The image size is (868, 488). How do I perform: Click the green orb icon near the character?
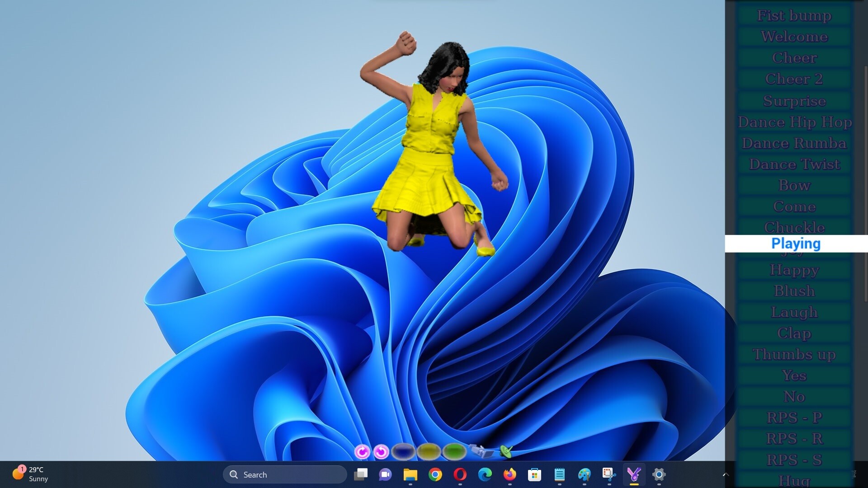tap(455, 451)
